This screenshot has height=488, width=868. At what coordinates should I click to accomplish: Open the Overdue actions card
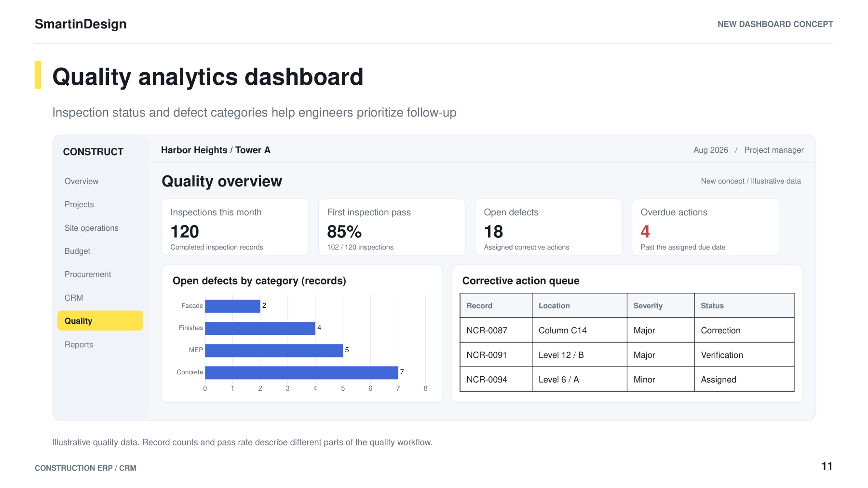[705, 227]
